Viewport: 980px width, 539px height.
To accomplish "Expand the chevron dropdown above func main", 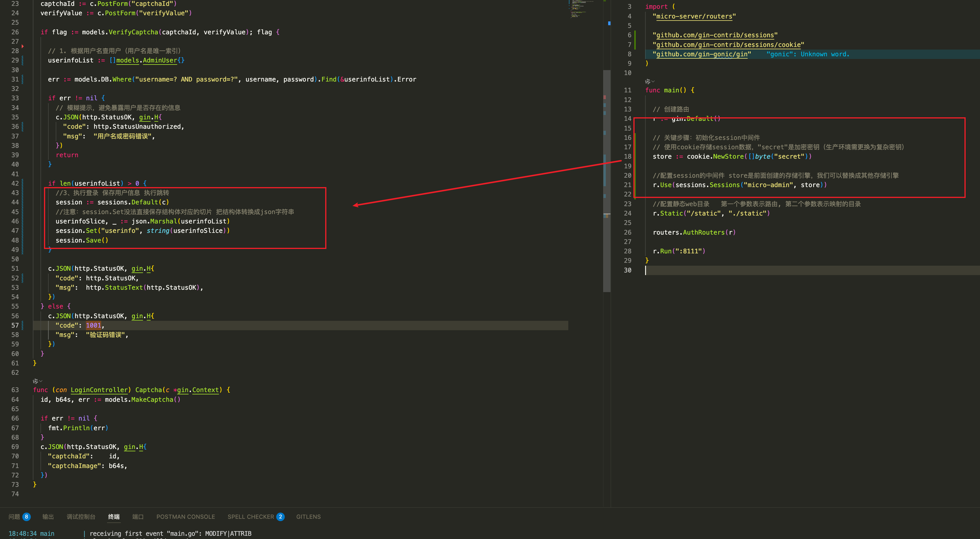I will (653, 82).
